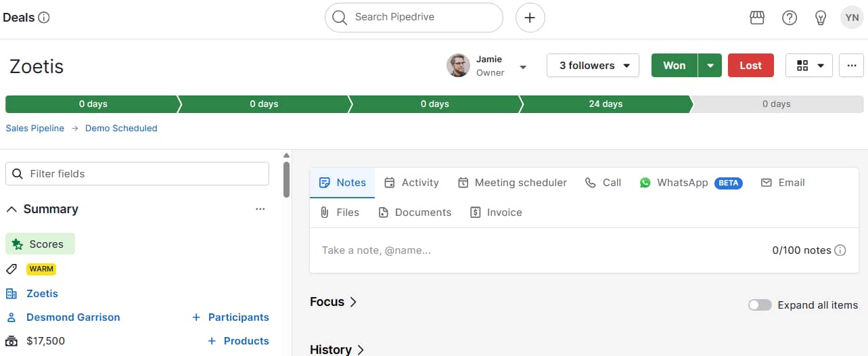Switch to the Email tab
The image size is (868, 356).
point(783,183)
